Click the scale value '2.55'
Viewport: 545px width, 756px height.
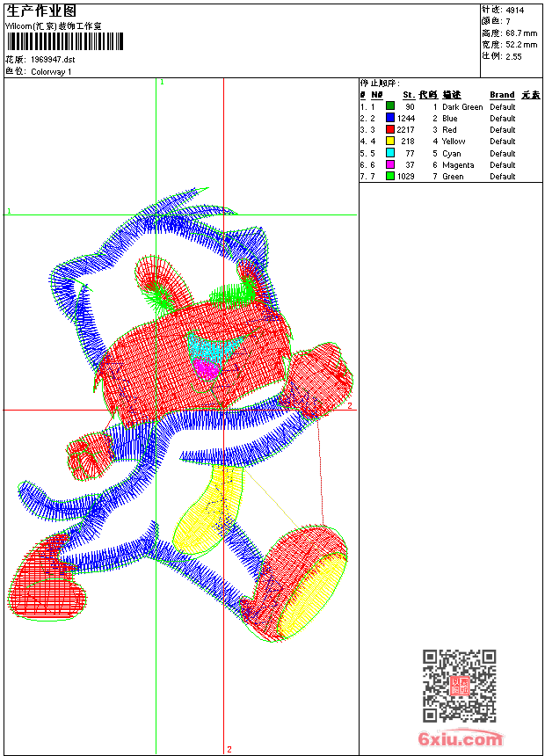click(513, 57)
